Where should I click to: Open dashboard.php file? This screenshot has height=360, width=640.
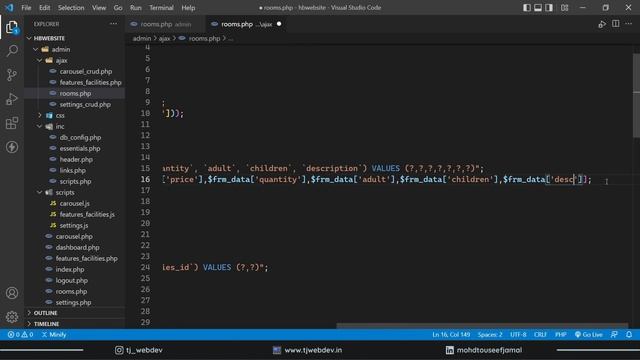(x=77, y=247)
